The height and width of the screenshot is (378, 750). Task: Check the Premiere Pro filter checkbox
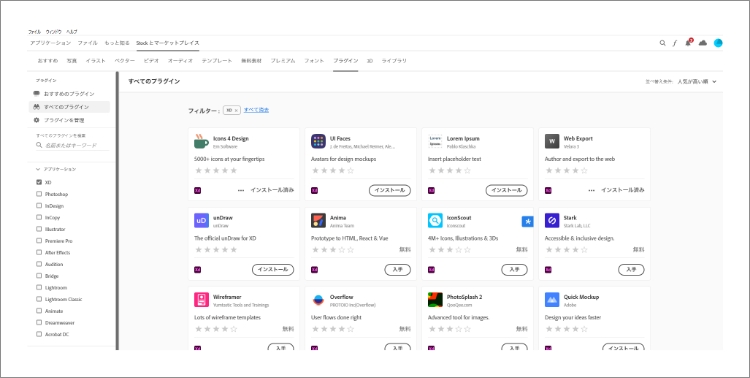point(39,241)
